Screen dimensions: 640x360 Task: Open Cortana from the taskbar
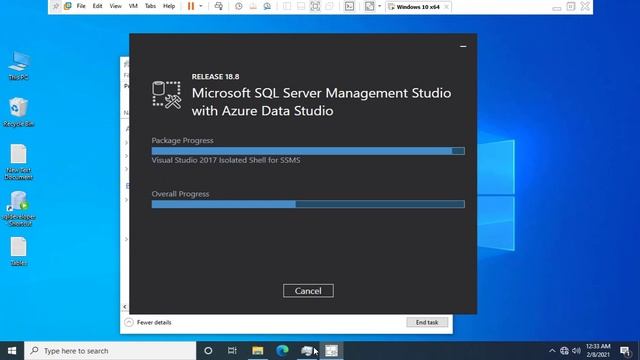[208, 351]
